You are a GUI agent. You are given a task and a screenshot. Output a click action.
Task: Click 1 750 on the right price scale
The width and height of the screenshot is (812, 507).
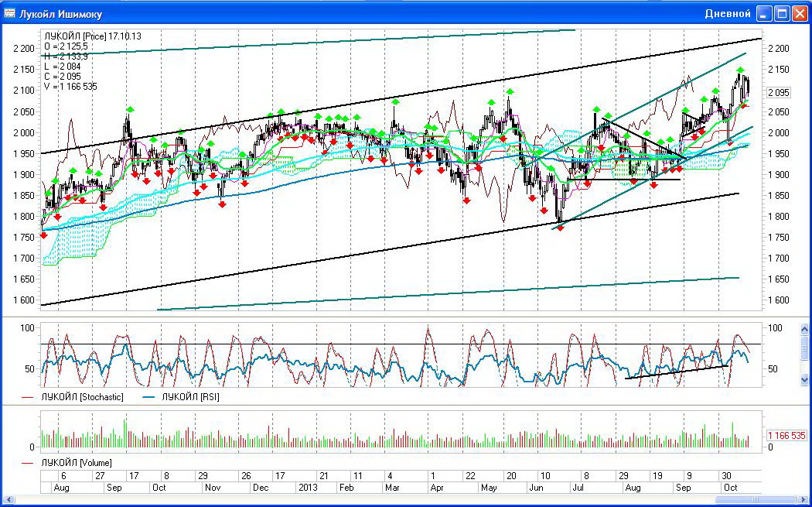click(x=778, y=238)
